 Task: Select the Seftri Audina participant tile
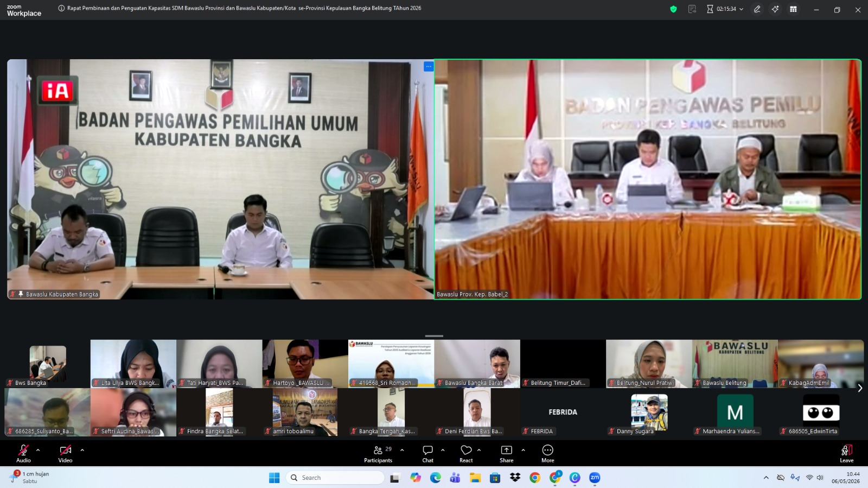[x=133, y=412]
